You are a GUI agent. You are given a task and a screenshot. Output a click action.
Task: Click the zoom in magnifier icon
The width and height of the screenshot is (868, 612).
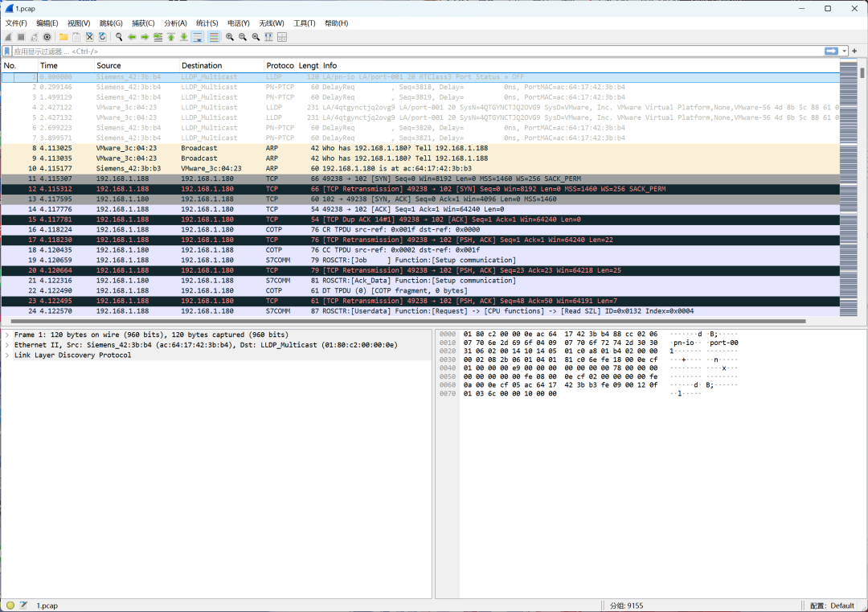[x=230, y=37]
